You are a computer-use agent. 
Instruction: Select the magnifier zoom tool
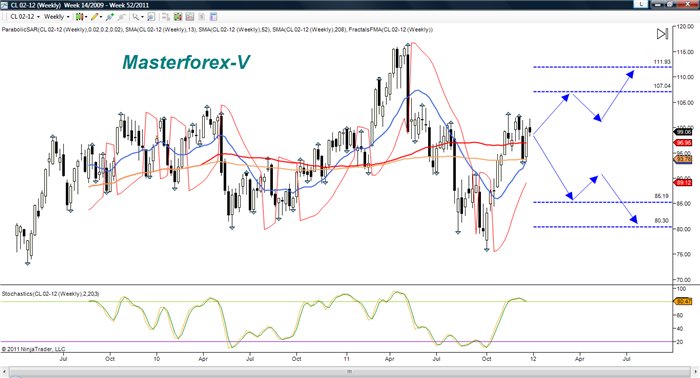[x=135, y=17]
